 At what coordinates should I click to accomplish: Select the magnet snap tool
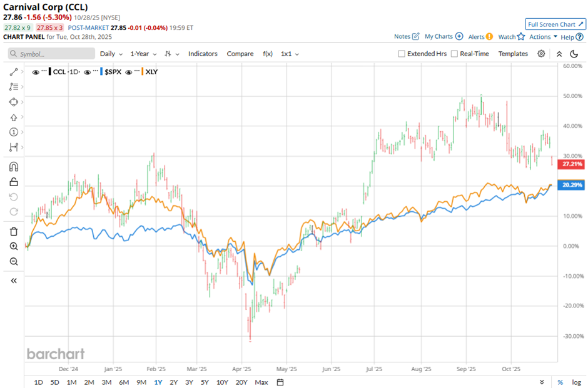click(14, 167)
